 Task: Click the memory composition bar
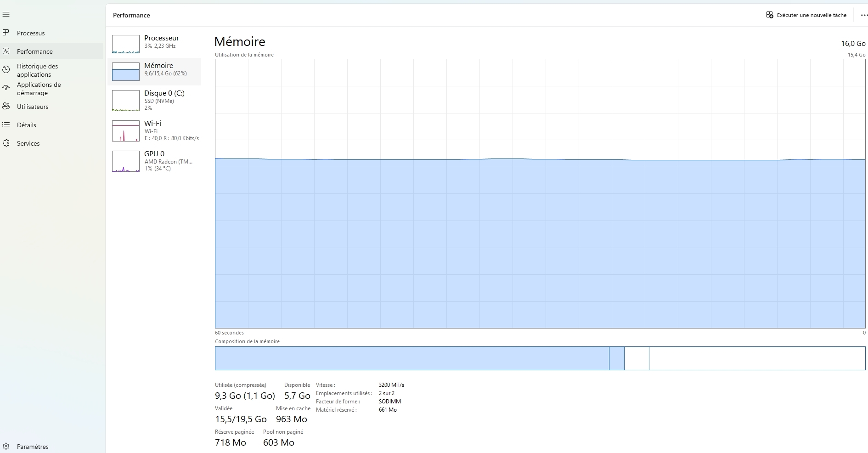[540, 358]
